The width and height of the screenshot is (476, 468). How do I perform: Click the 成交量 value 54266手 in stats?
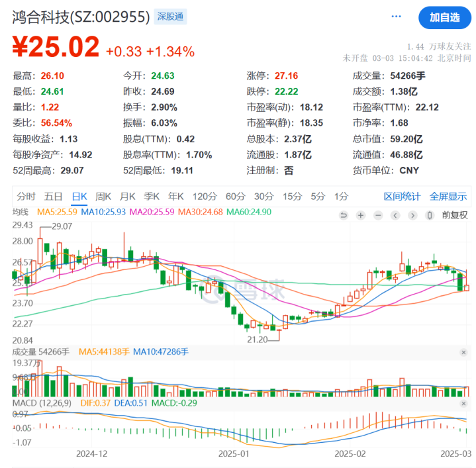(x=408, y=75)
